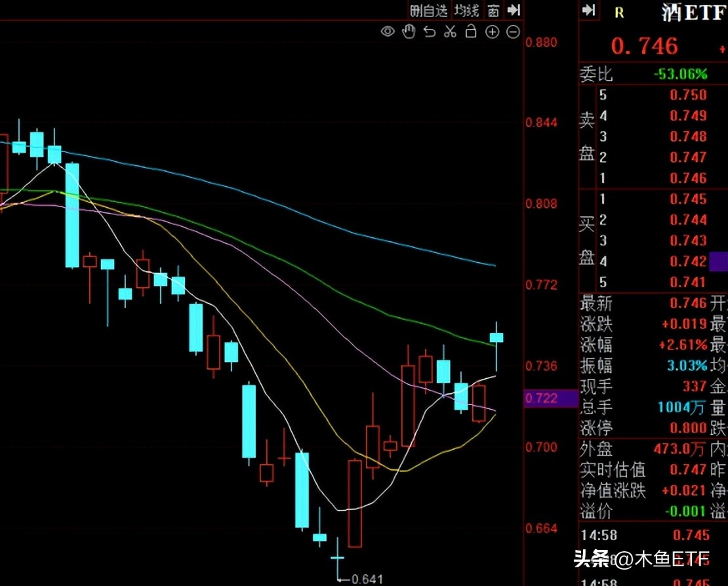Click the large 0.746 price

tap(645, 46)
